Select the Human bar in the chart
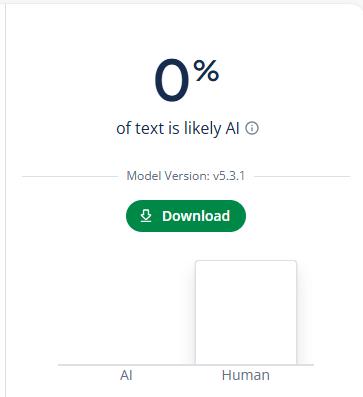The height and width of the screenshot is (397, 363). 246,313
